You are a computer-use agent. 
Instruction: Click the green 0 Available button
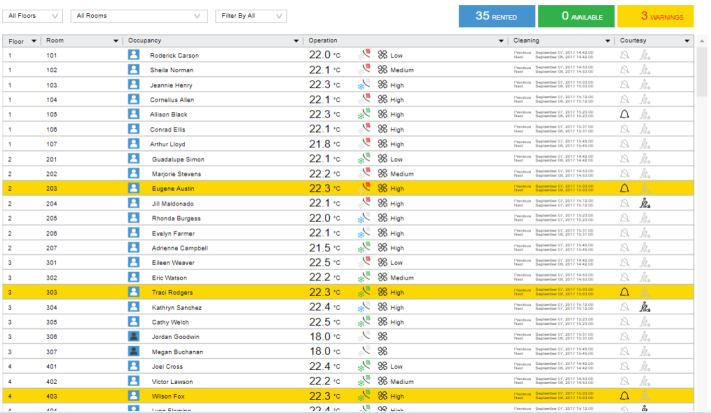[576, 16]
